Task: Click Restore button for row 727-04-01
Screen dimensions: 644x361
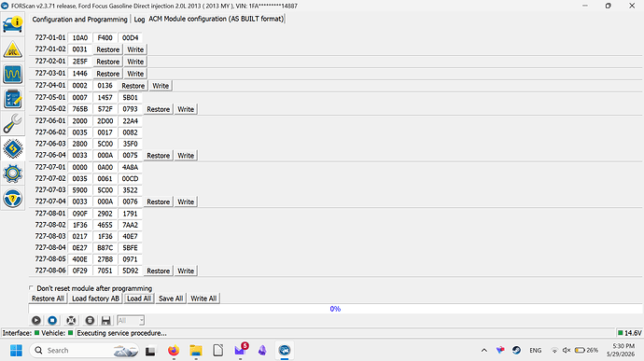Action: (x=133, y=86)
